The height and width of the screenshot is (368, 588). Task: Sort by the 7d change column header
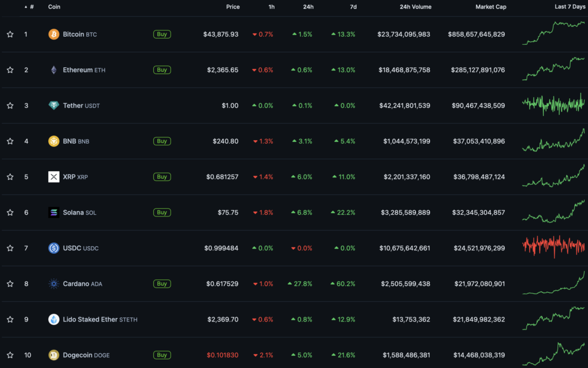(x=353, y=7)
